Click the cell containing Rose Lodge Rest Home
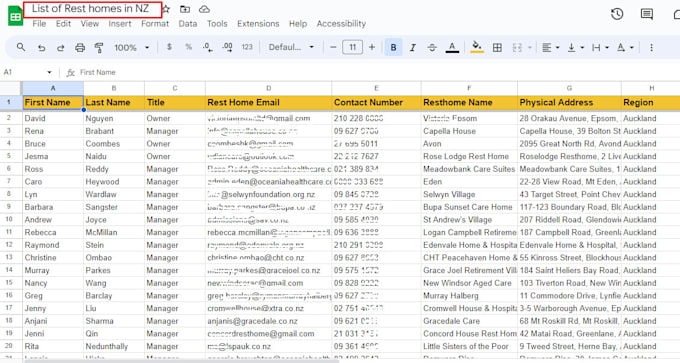 pyautogui.click(x=469, y=156)
